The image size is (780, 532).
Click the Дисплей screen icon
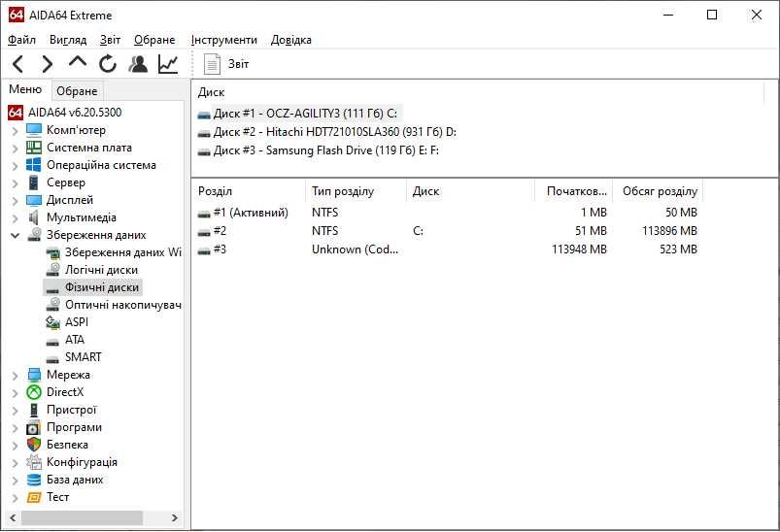pyautogui.click(x=34, y=200)
